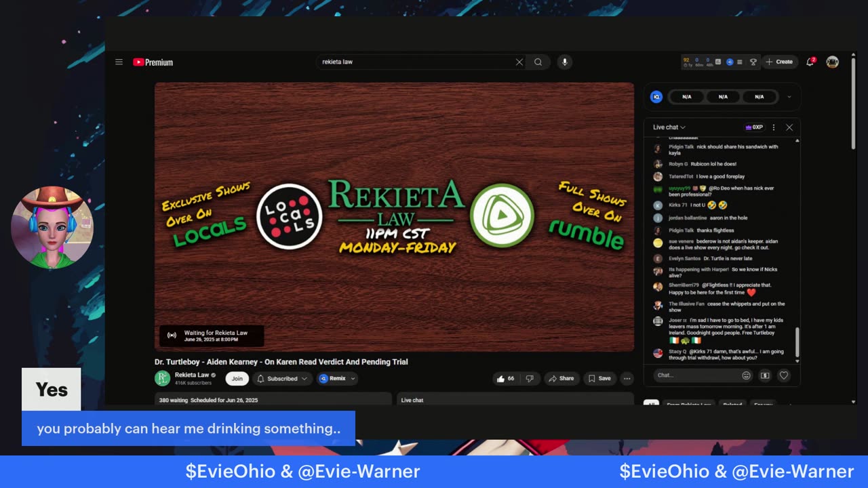Click the blue IQ icon in the top extension toolbar
This screenshot has width=868, height=488.
coord(730,62)
